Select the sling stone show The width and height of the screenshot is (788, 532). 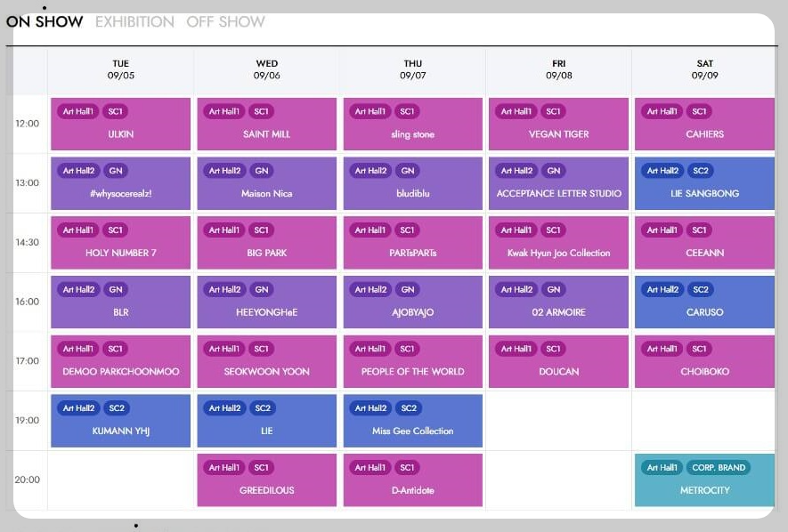coord(412,124)
